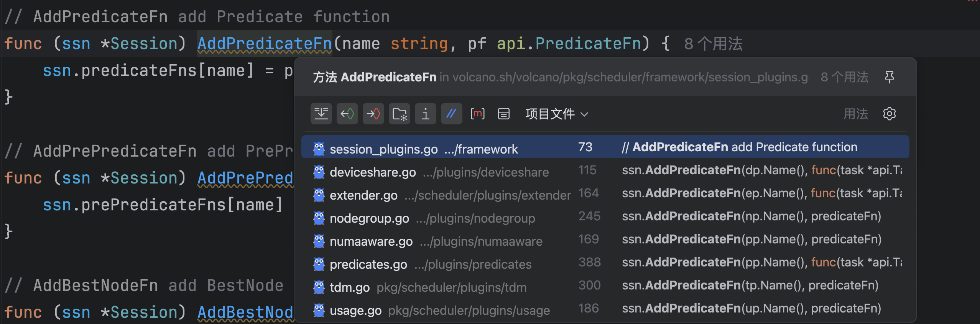Screen dimensions: 980x324
Task: Toggle the 'i' import usages filter
Action: tap(425, 114)
